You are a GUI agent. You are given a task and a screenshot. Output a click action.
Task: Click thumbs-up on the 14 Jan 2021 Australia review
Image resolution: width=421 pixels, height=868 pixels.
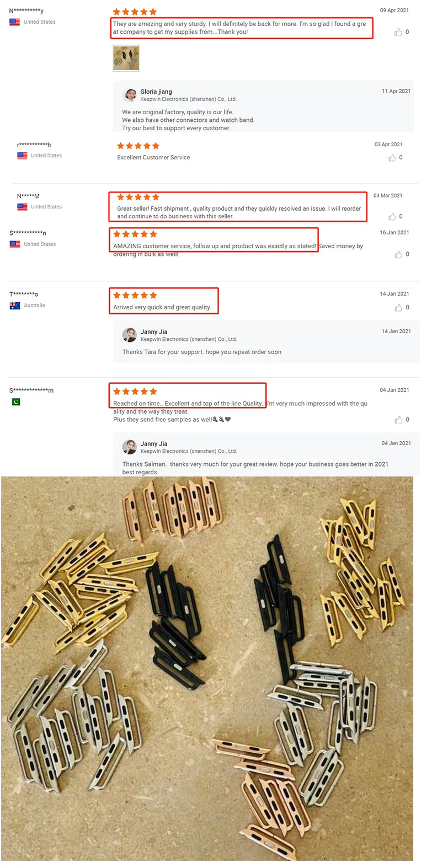pyautogui.click(x=398, y=308)
